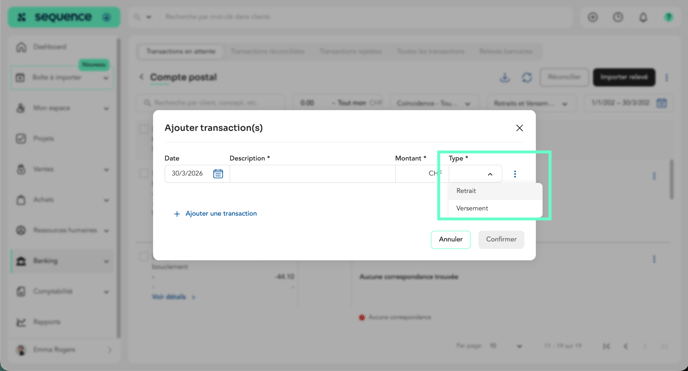Click the global search field
The width and height of the screenshot is (688, 371).
click(x=366, y=17)
